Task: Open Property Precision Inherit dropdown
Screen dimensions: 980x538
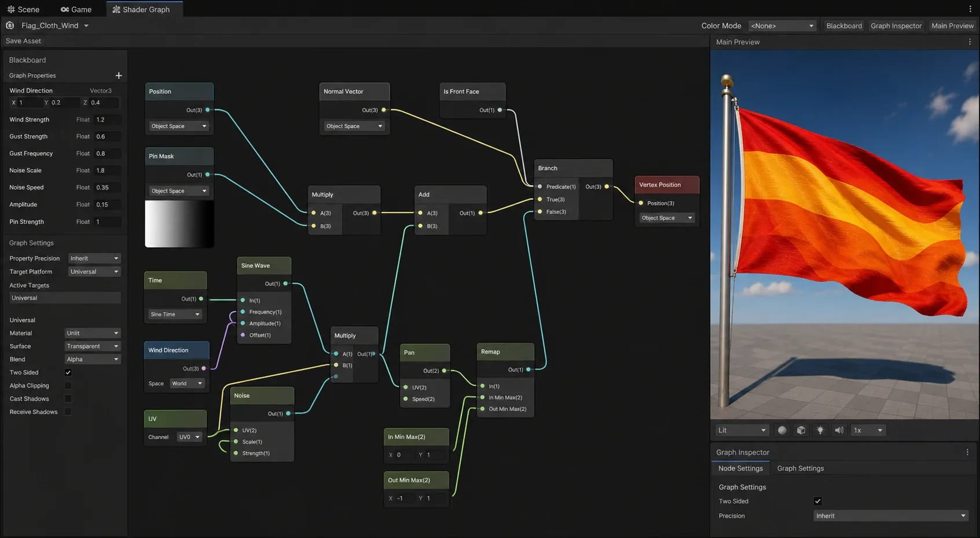Action: coord(94,258)
